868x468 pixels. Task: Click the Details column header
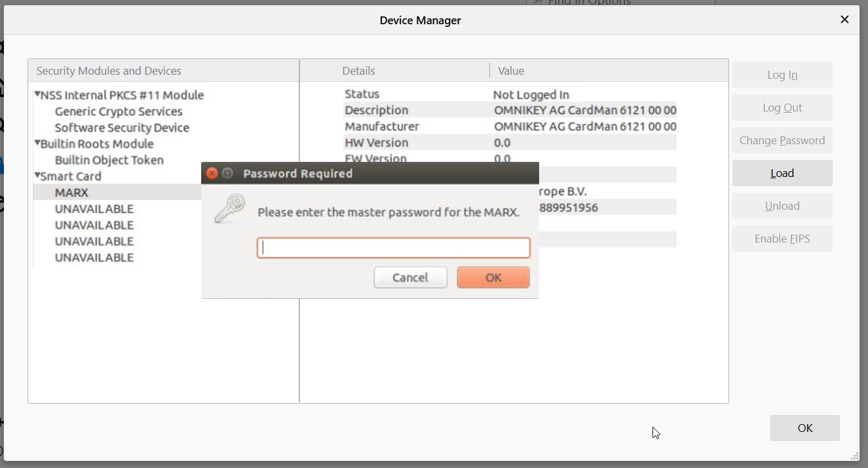click(358, 71)
